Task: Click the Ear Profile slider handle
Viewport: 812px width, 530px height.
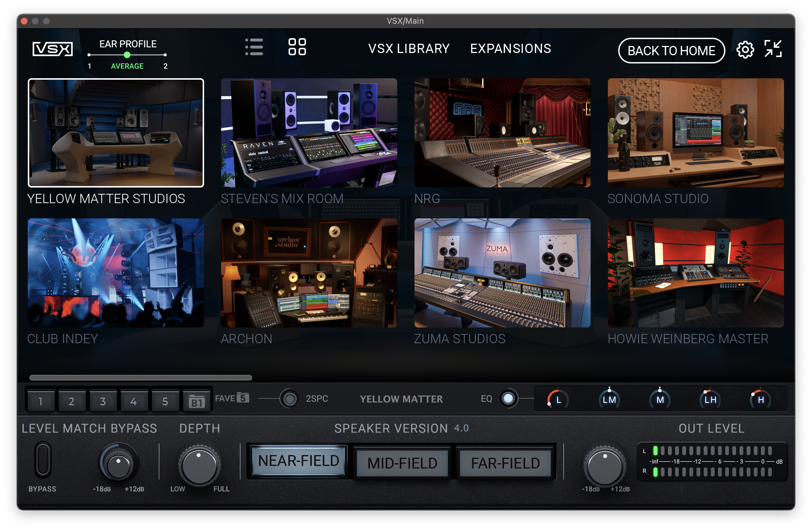Action: (x=127, y=55)
